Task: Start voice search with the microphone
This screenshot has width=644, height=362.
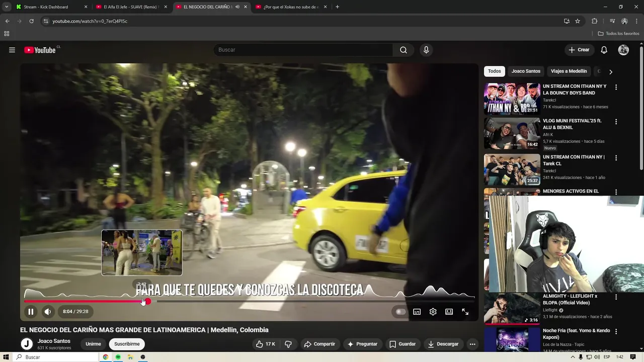Action: click(x=426, y=50)
